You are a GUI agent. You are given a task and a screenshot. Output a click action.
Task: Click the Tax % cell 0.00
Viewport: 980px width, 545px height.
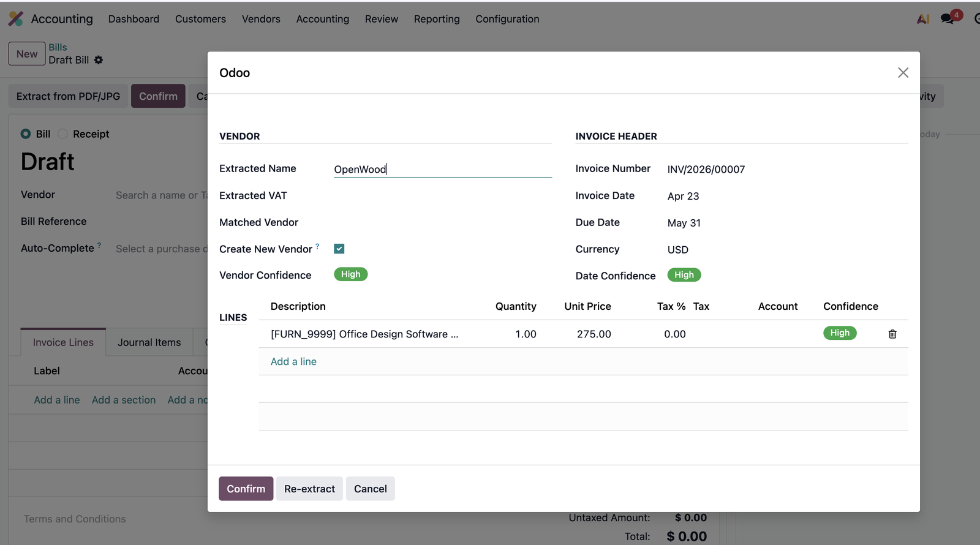tap(675, 334)
